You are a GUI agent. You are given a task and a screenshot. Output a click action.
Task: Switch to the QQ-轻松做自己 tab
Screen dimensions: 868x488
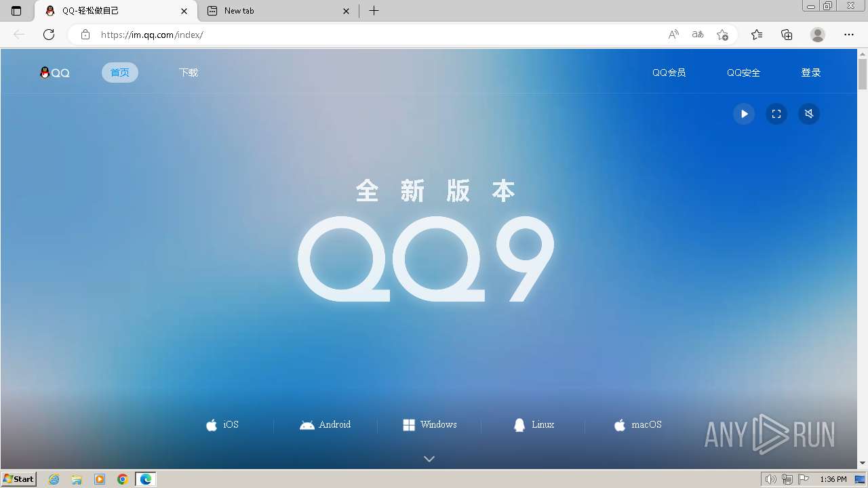[x=115, y=11]
